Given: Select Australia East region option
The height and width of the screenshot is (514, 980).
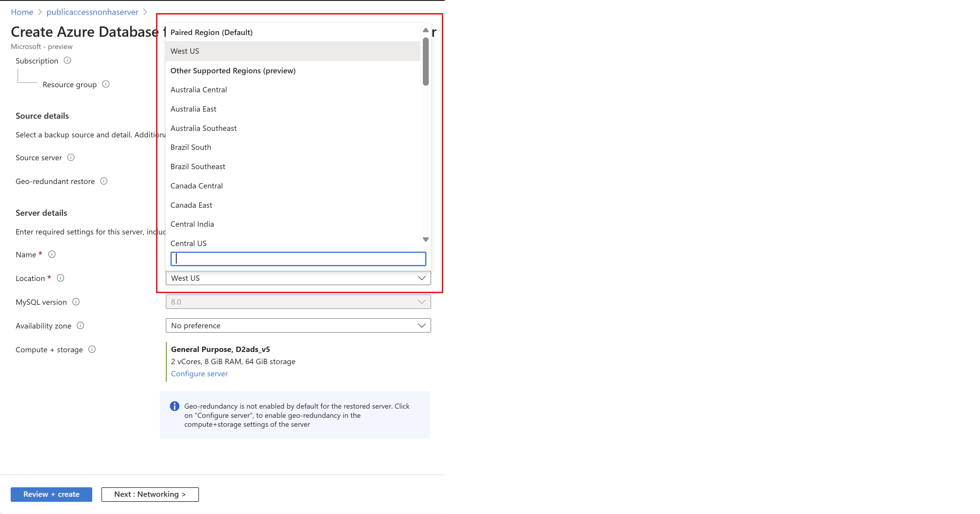Looking at the screenshot, I should [192, 108].
